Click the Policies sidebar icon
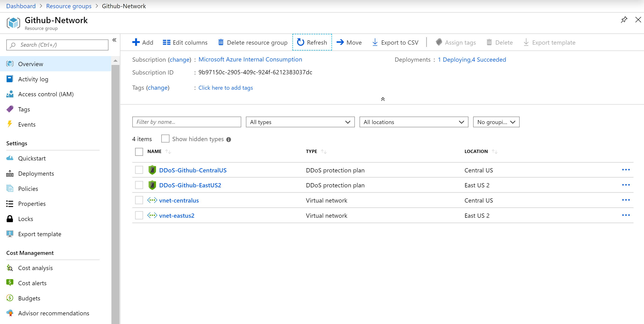Image resolution: width=644 pixels, height=324 pixels. point(10,188)
